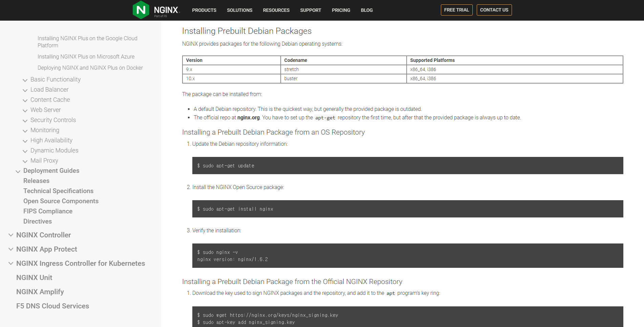The image size is (644, 327).
Task: Click the 'Installing Prebuilt Debian Packages' heading
Action: (x=247, y=31)
